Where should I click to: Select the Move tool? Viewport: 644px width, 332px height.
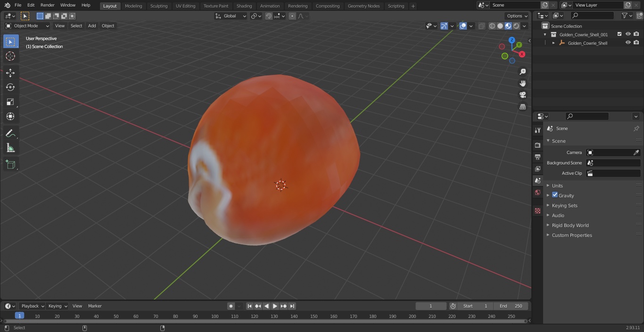pos(10,73)
